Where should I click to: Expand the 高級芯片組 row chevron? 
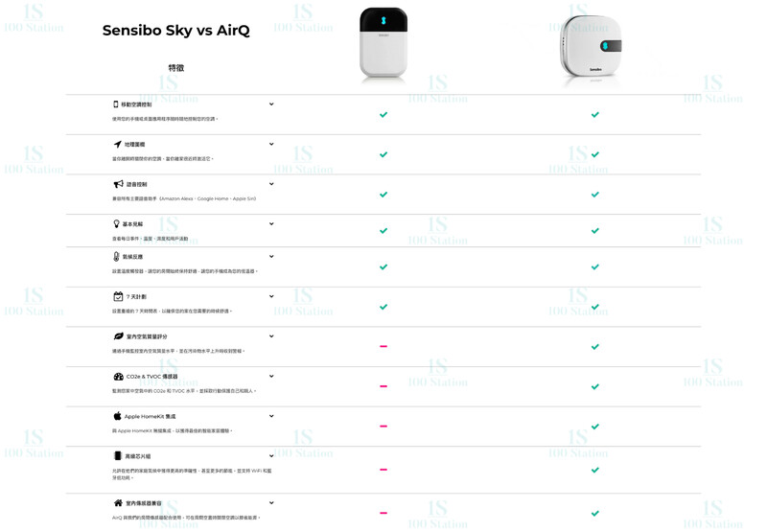271,456
